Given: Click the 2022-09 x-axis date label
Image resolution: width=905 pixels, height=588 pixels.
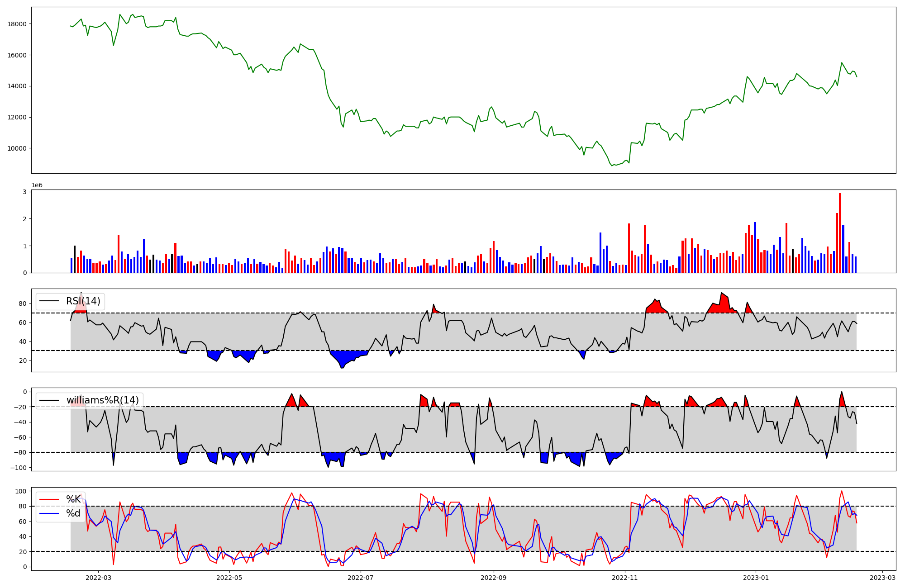Looking at the screenshot, I should [493, 578].
